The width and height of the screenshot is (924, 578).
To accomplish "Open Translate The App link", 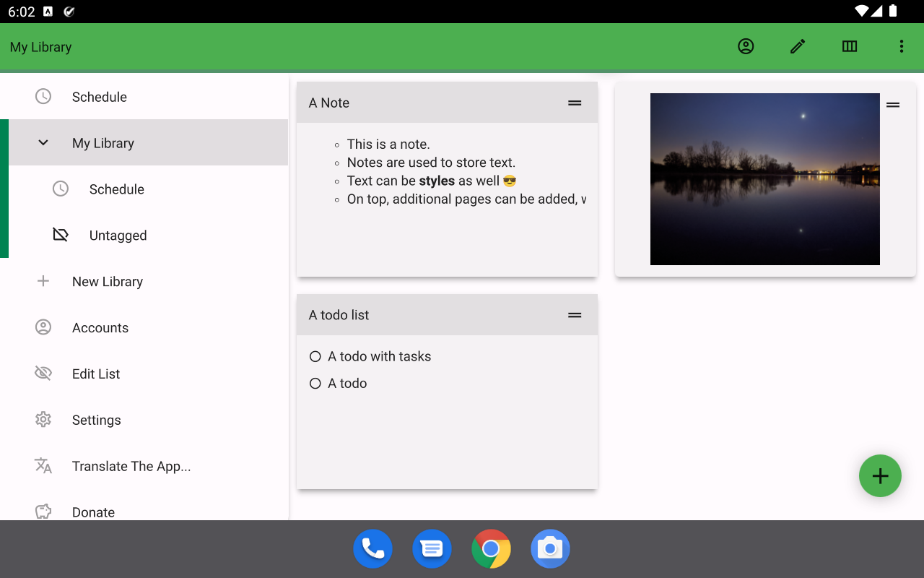I will [144, 466].
